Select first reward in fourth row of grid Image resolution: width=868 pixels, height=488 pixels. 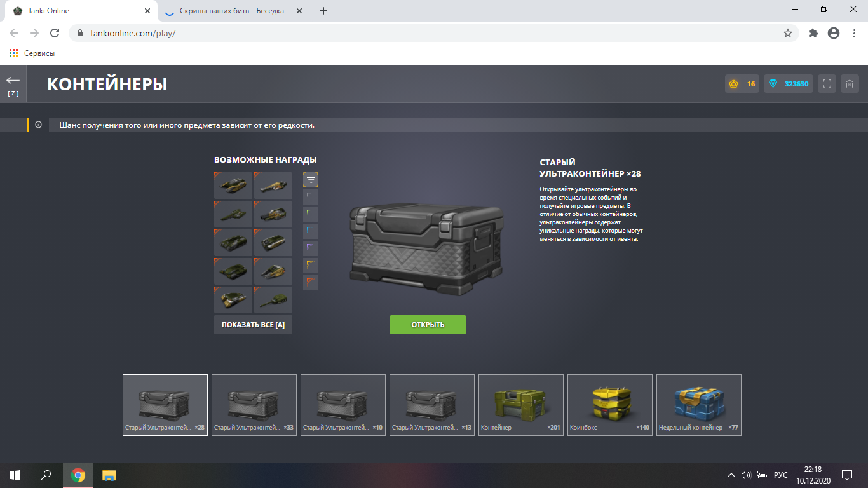point(233,271)
